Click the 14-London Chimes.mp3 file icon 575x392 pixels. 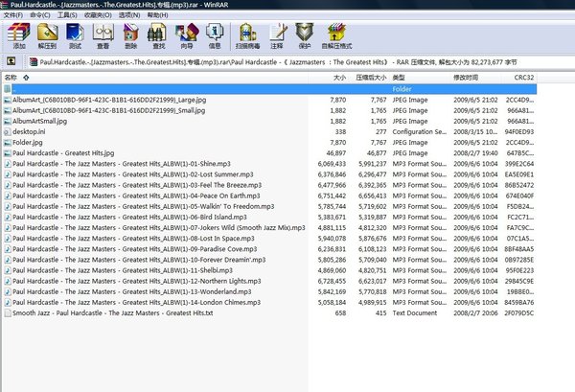pyautogui.click(x=8, y=302)
